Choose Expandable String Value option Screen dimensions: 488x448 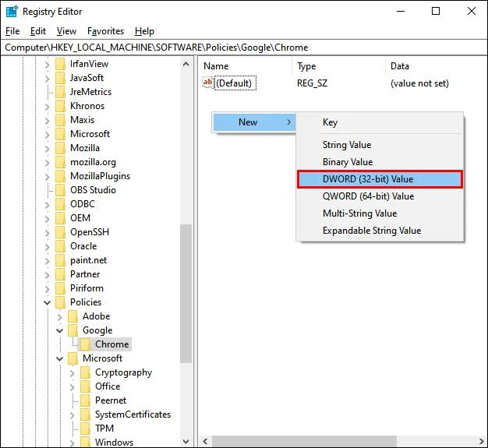[x=380, y=231]
